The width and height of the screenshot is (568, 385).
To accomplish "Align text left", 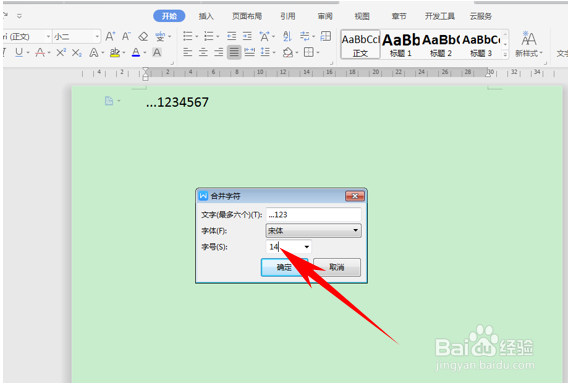I will pyautogui.click(x=188, y=53).
